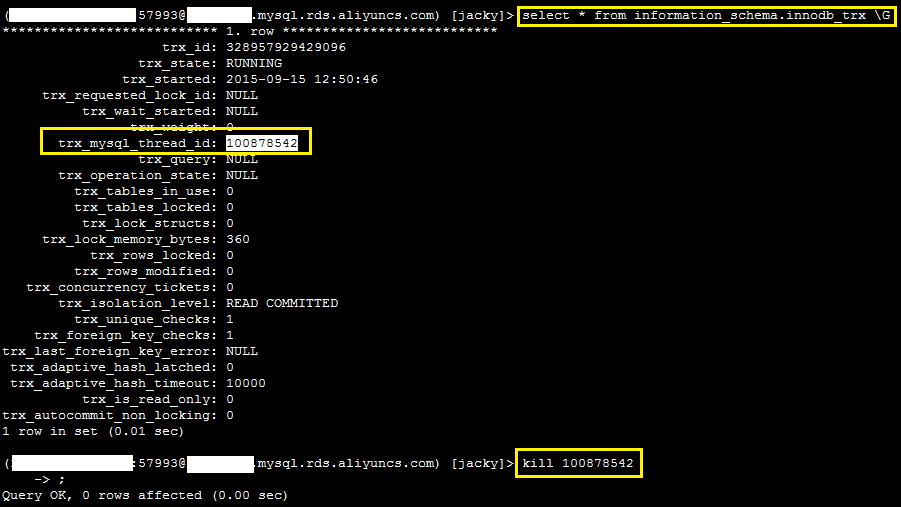Screen dimensions: 901x507
Task: Click the select from information_schema.innodb_trx command
Action: 706,15
